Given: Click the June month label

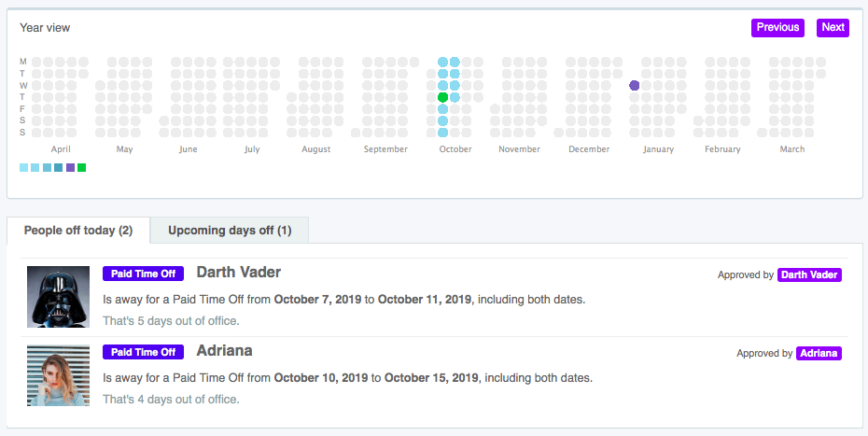Looking at the screenshot, I should tap(189, 149).
